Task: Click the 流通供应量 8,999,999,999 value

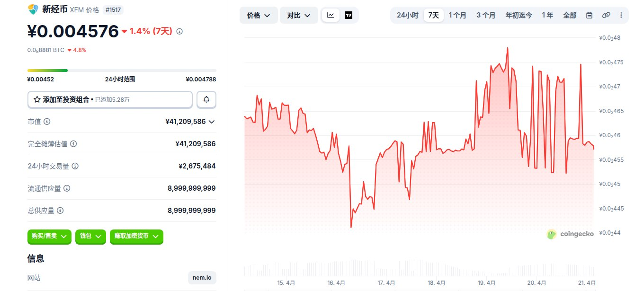Action: (192, 188)
